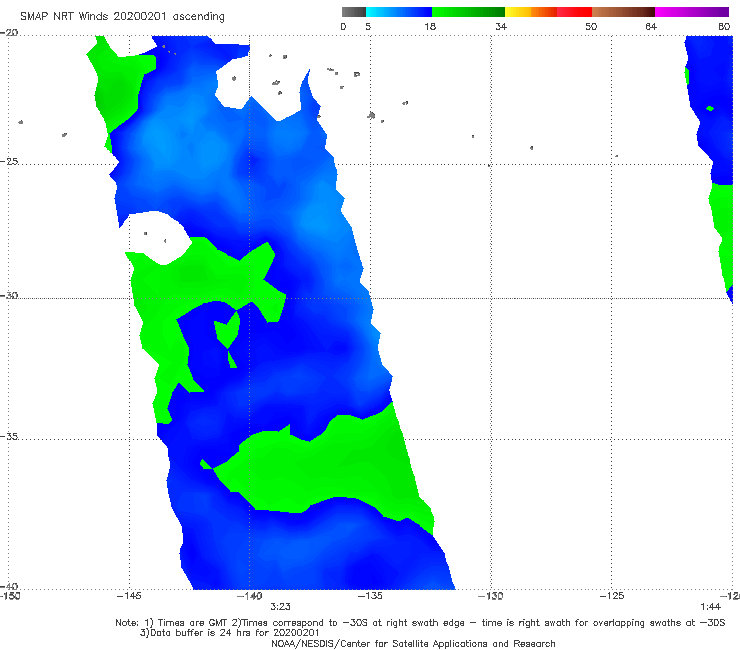Click latitude label '-25'
Screen dimensions: 740x650
[9, 161]
